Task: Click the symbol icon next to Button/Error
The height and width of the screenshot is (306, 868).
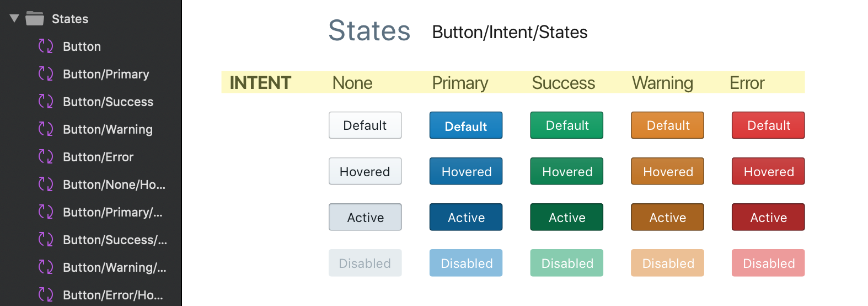Action: coord(46,156)
